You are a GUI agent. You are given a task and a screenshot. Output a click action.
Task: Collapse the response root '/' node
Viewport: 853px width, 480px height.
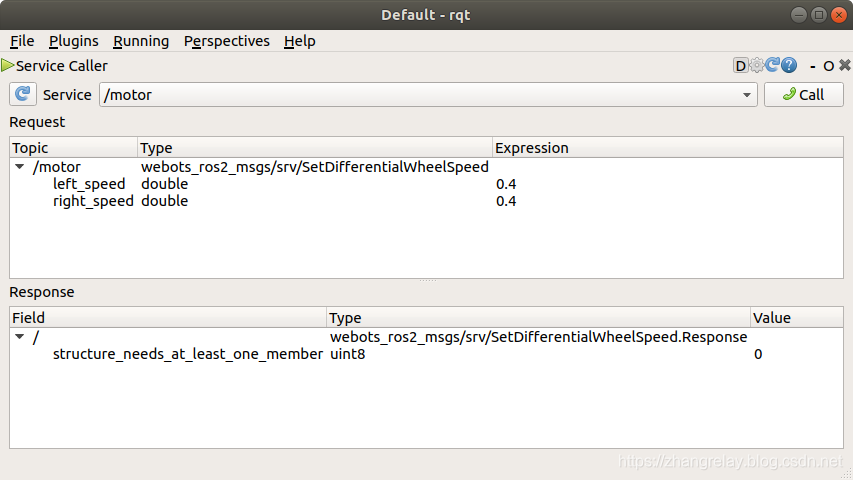click(x=20, y=336)
